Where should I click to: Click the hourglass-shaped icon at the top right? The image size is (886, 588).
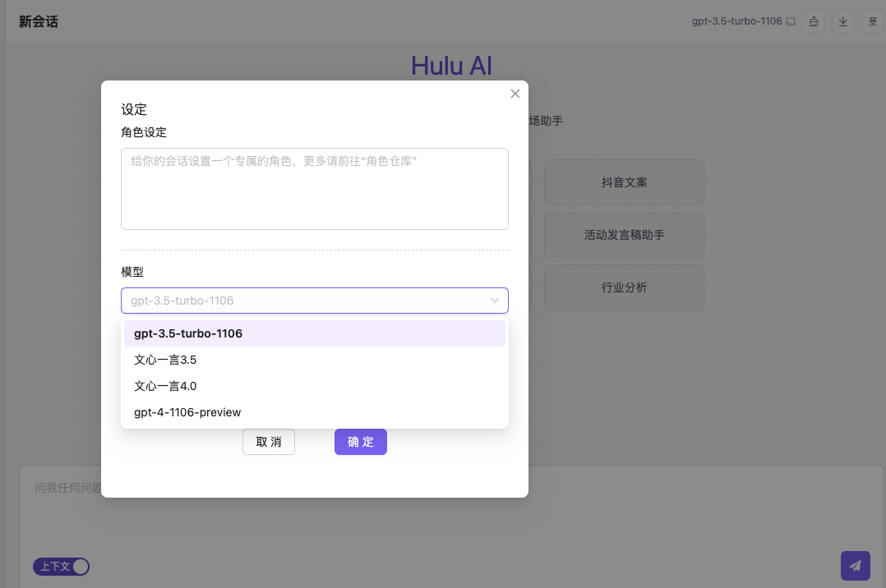[873, 21]
